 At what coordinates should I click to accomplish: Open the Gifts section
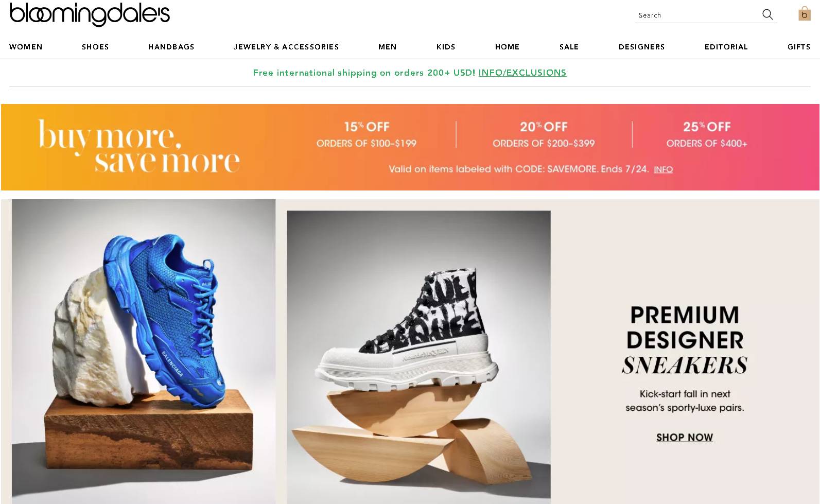799,47
